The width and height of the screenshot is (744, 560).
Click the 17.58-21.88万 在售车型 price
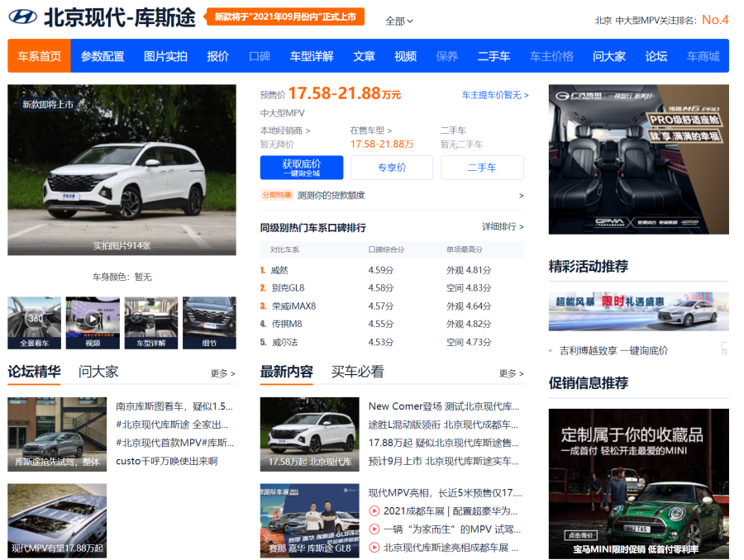pyautogui.click(x=381, y=145)
